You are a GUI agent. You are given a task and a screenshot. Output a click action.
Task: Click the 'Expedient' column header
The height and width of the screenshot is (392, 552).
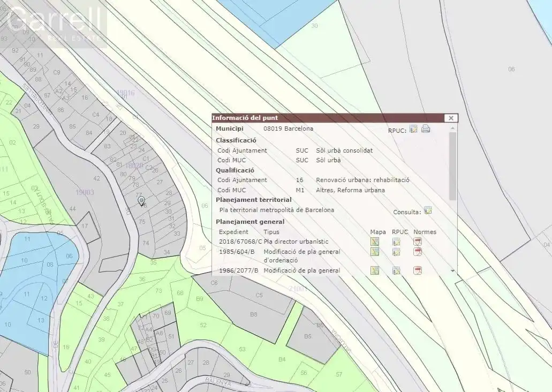(233, 232)
